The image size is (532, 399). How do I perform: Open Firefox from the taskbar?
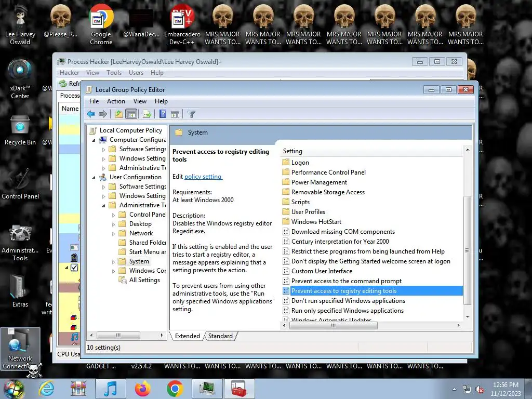coord(143,389)
